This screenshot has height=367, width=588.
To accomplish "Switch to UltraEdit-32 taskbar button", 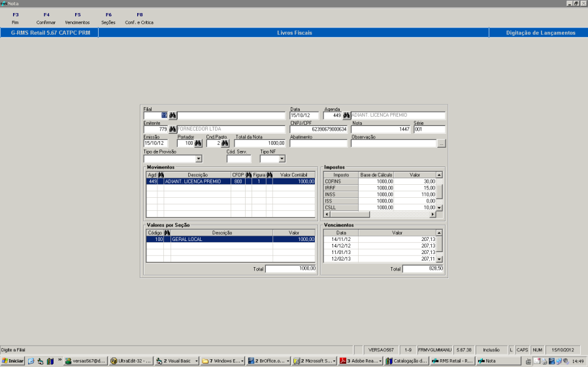I will 131,361.
